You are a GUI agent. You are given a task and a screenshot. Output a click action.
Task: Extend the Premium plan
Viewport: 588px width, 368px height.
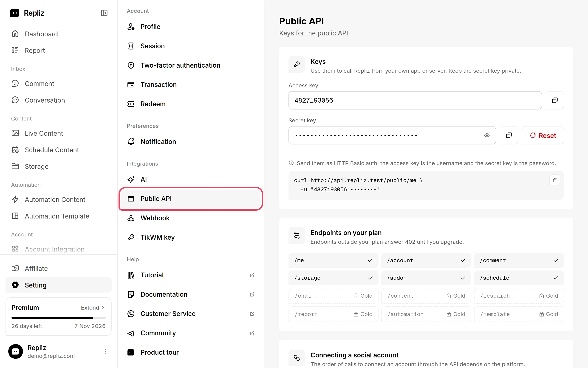click(93, 308)
